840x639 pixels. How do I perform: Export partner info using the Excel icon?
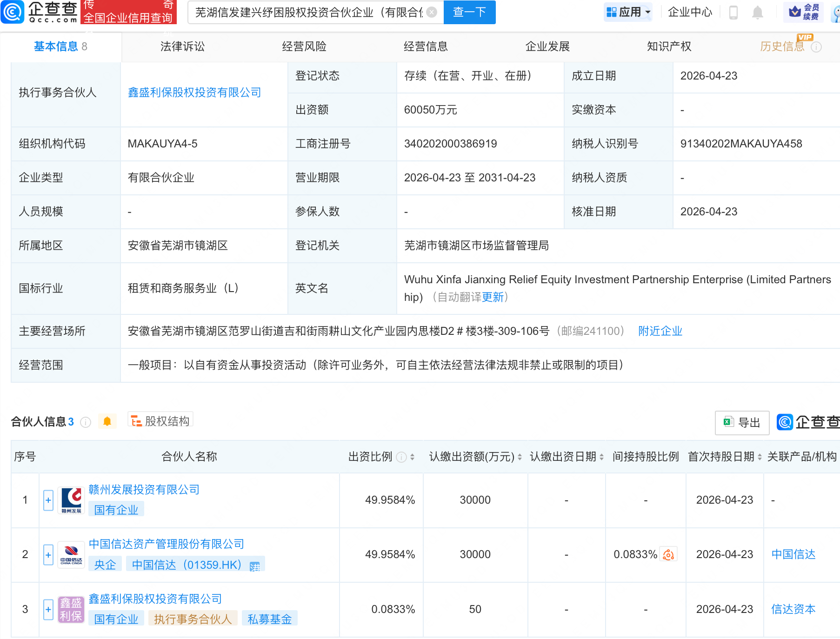tap(727, 422)
